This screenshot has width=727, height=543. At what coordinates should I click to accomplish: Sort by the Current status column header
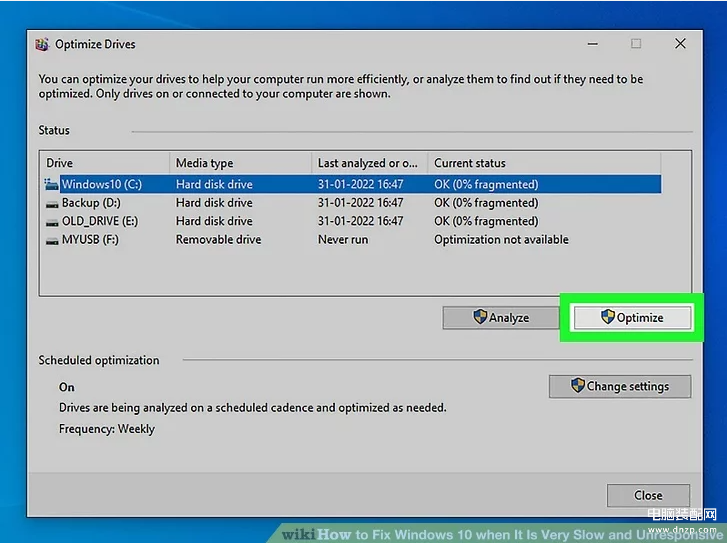tap(544, 163)
